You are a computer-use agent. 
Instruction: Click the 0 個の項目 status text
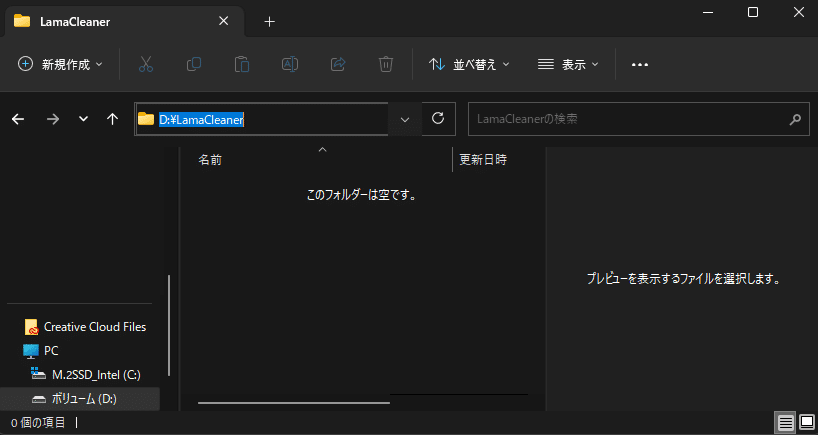(38, 422)
